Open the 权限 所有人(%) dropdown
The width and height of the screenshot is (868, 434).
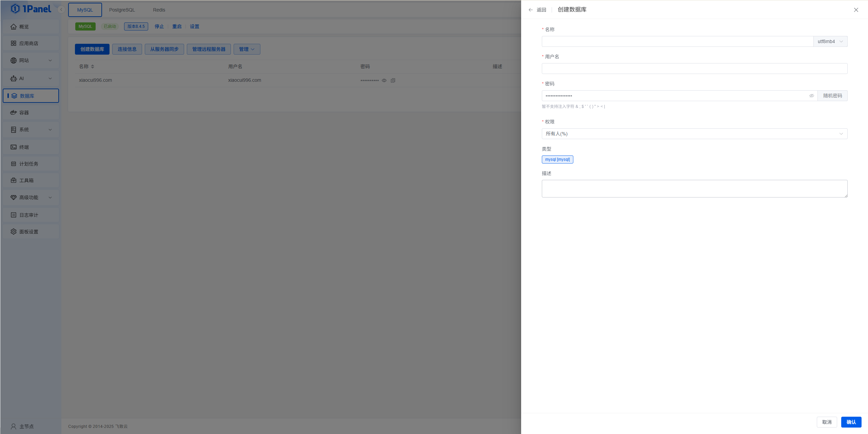click(694, 134)
